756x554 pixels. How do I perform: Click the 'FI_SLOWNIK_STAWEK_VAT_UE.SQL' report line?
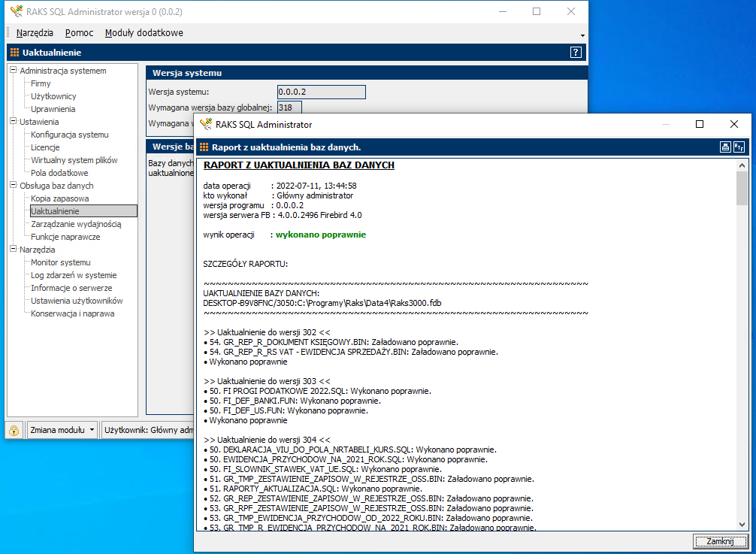coord(322,469)
